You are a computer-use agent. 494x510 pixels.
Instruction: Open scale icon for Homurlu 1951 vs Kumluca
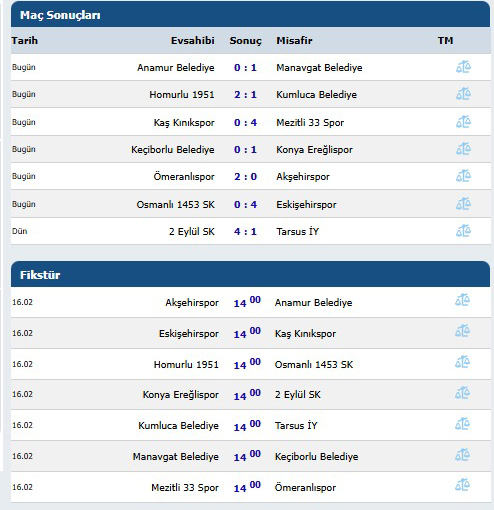click(x=463, y=94)
